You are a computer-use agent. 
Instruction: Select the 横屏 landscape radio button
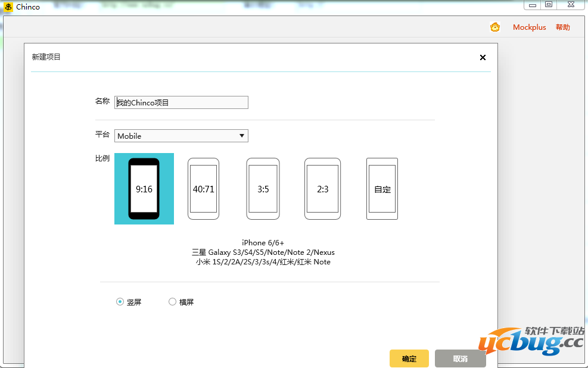click(172, 302)
